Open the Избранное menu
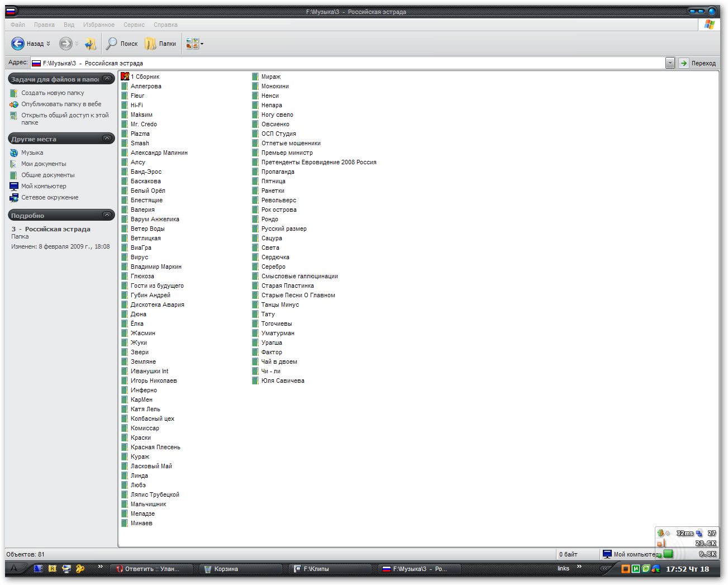 [x=98, y=25]
